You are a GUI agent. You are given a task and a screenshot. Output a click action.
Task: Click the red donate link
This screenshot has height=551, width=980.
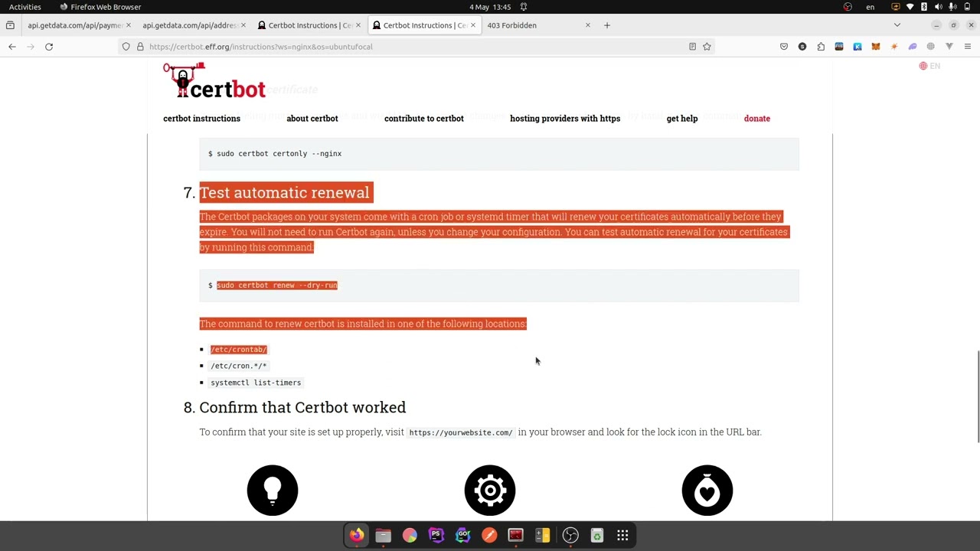(x=757, y=119)
